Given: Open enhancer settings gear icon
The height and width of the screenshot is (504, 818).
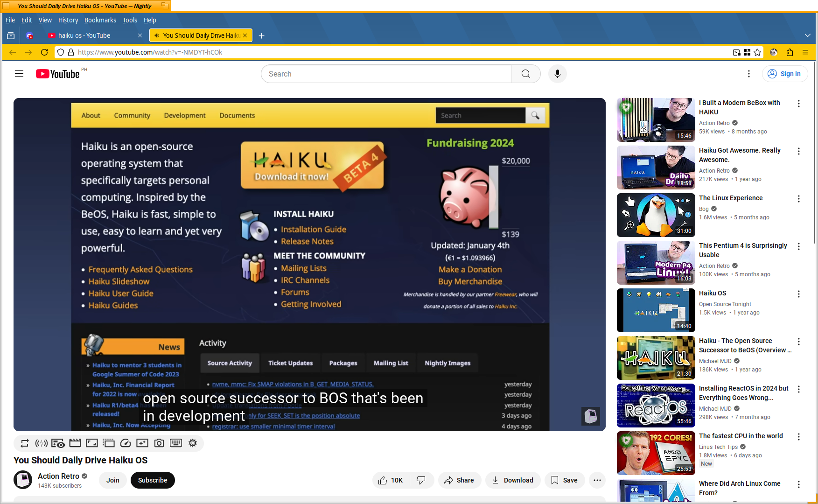Looking at the screenshot, I should click(193, 443).
